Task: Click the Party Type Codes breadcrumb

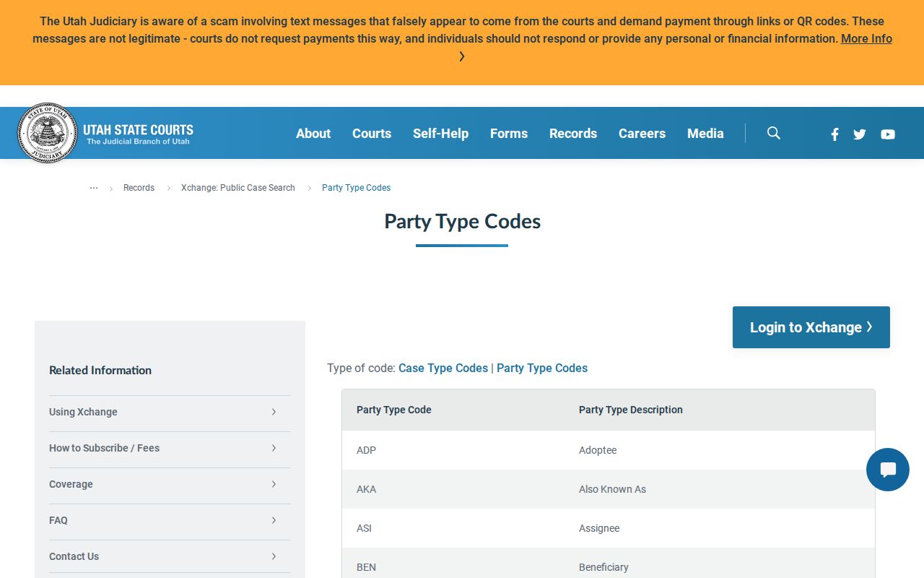Action: pyautogui.click(x=356, y=188)
